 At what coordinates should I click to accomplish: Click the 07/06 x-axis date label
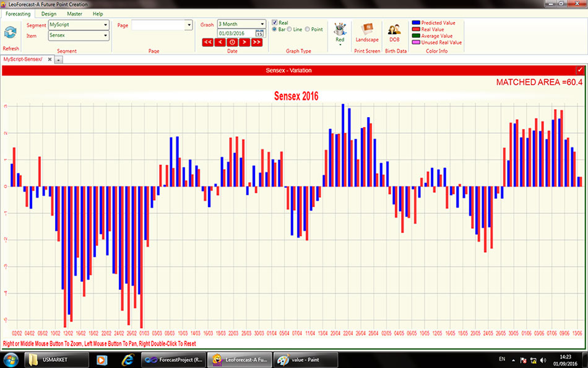click(551, 333)
